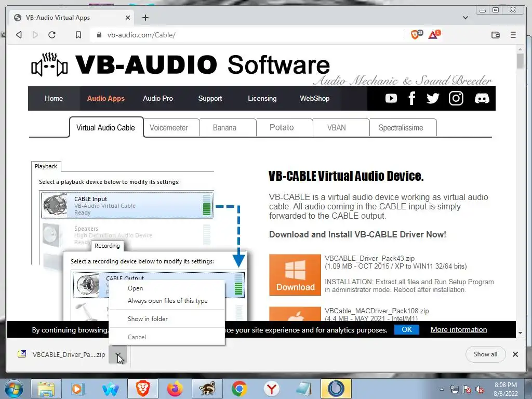Click the address bar URL field
This screenshot has width=532, height=399.
coord(248,35)
